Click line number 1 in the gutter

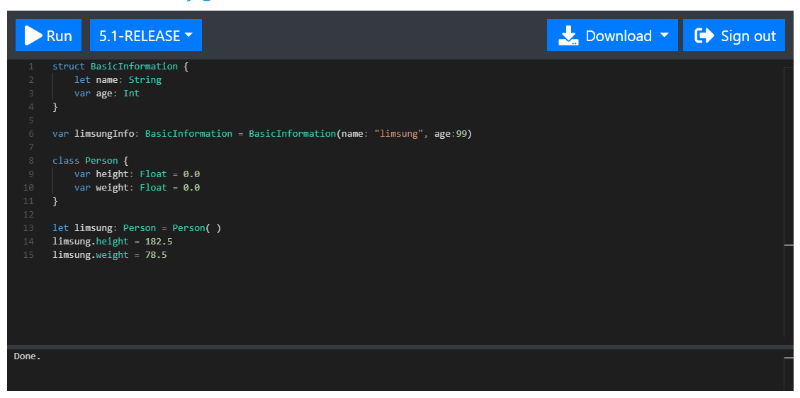point(31,66)
